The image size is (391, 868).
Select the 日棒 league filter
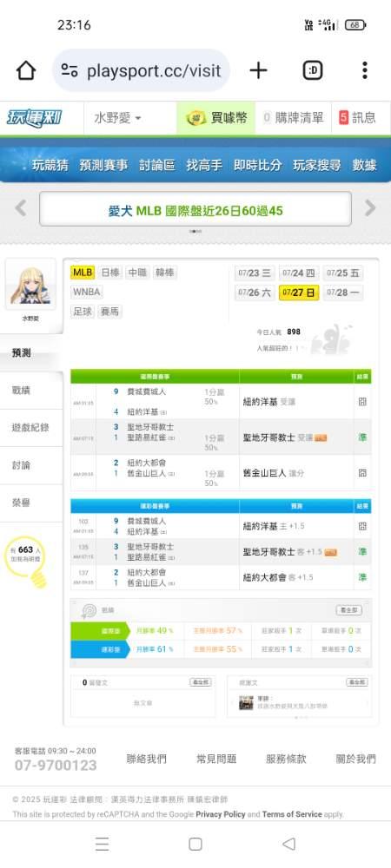pos(110,273)
